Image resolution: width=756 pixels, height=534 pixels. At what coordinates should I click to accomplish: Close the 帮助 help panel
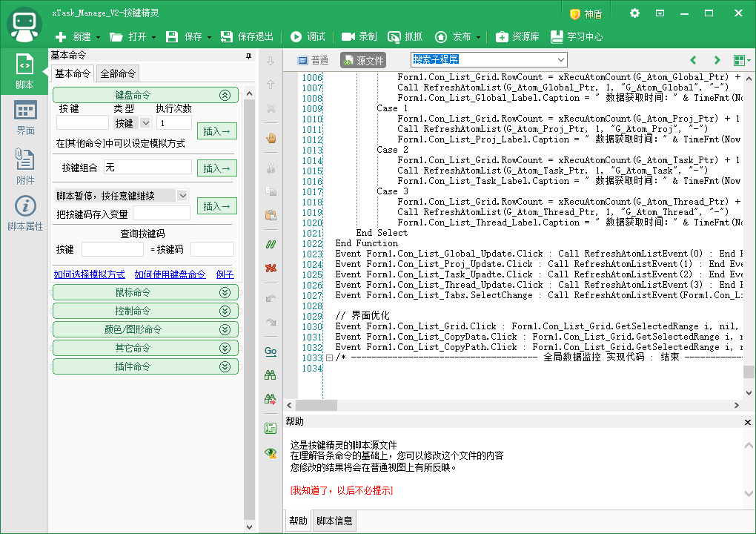(747, 422)
